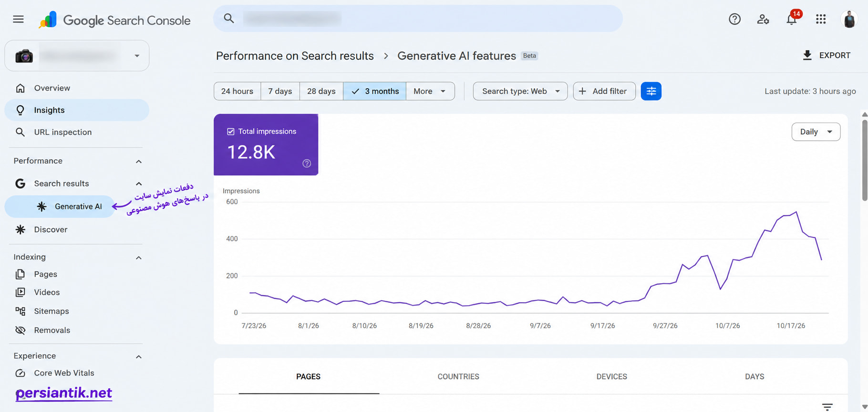868x412 pixels.
Task: Open the blue filter settings button
Action: 651,91
